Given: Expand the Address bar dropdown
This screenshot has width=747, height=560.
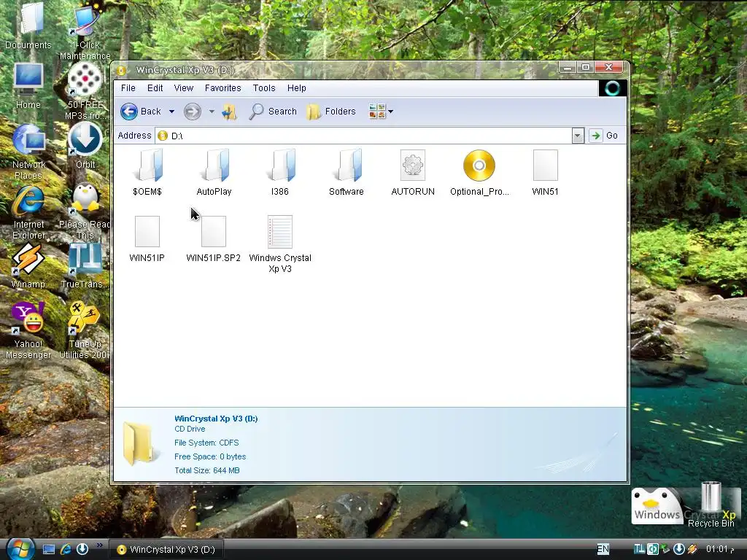Looking at the screenshot, I should click(x=578, y=136).
